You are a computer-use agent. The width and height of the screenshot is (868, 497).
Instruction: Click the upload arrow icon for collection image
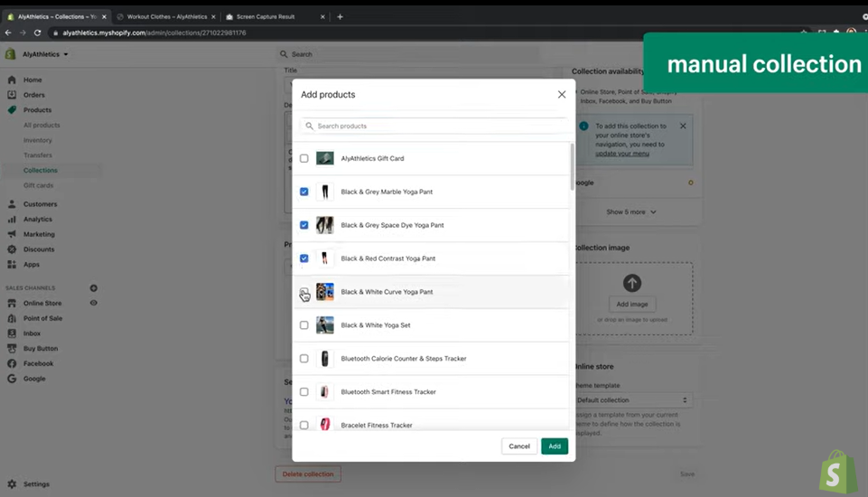[x=632, y=283]
